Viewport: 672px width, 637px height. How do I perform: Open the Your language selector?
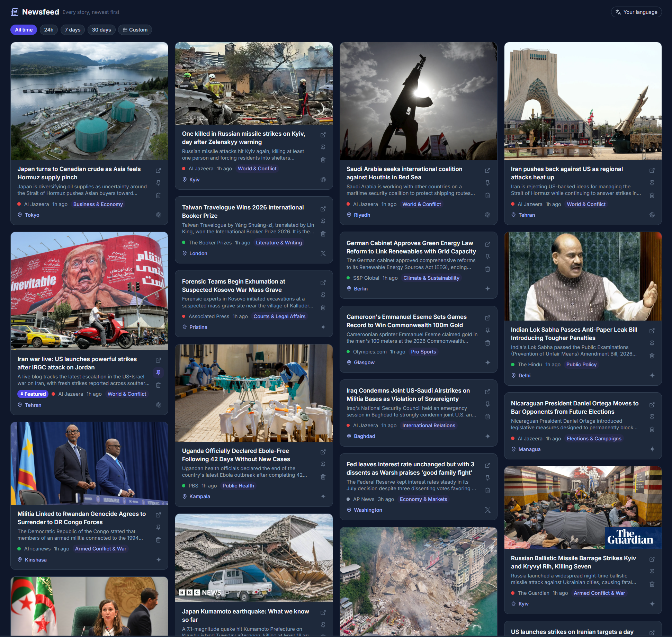click(x=636, y=12)
